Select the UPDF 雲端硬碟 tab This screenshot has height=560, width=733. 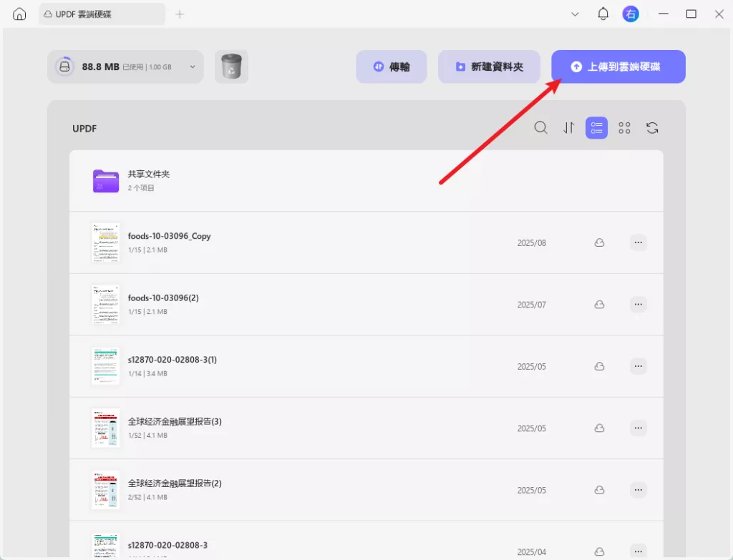point(102,14)
